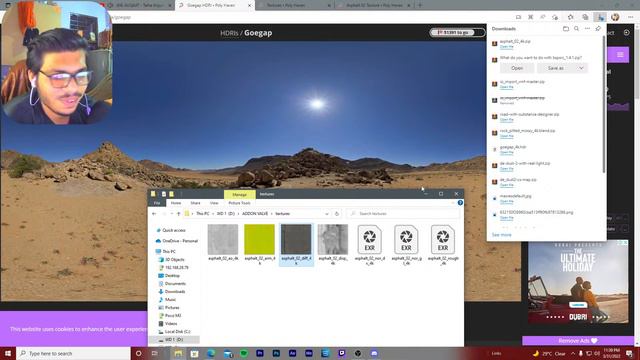Open file link under goegap_4k.hdr
The image size is (640, 360).
[x=507, y=152]
